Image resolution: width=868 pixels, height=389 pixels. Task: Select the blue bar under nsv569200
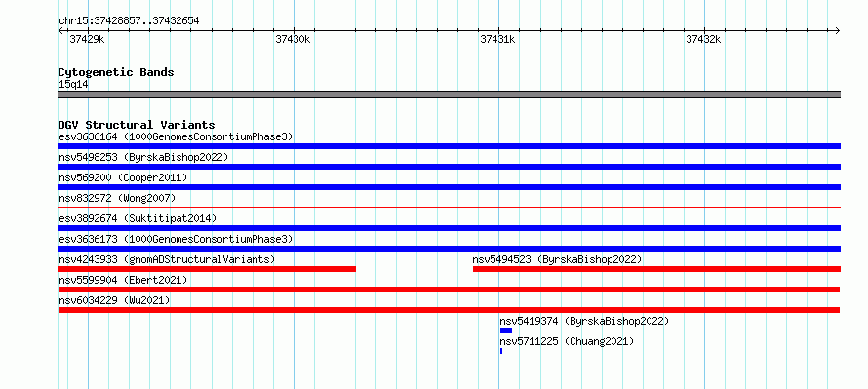pos(449,187)
